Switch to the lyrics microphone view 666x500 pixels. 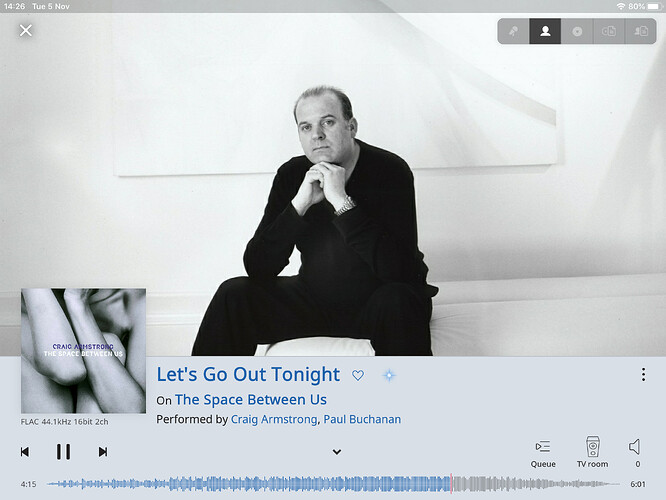514,31
